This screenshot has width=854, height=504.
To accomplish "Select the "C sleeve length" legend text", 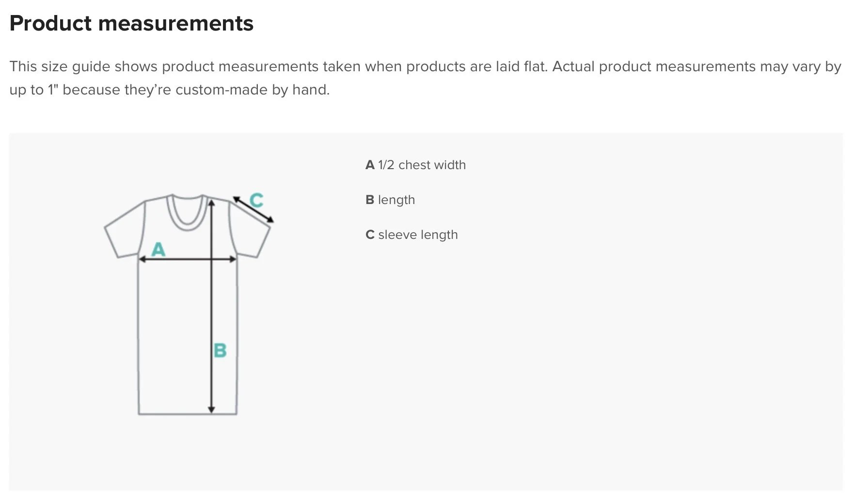I will 411,235.
